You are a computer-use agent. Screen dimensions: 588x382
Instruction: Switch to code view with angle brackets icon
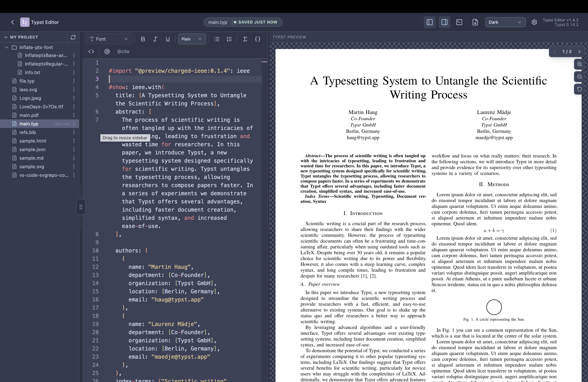tap(91, 51)
